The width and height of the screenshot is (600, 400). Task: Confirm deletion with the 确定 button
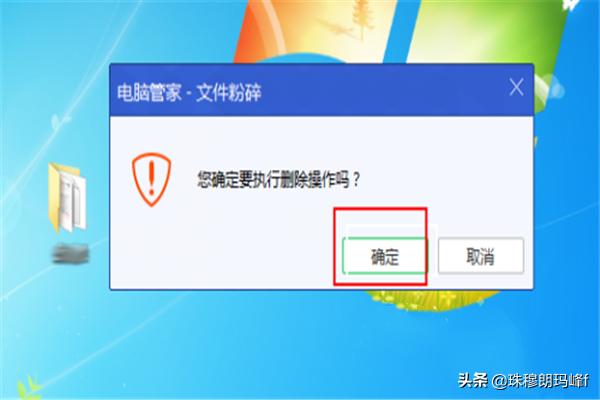(x=384, y=256)
